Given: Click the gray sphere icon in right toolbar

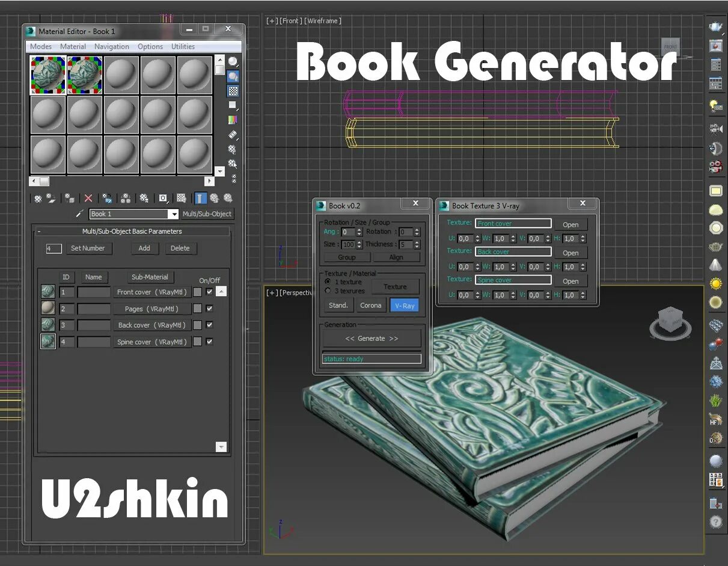Looking at the screenshot, I should 715,461.
